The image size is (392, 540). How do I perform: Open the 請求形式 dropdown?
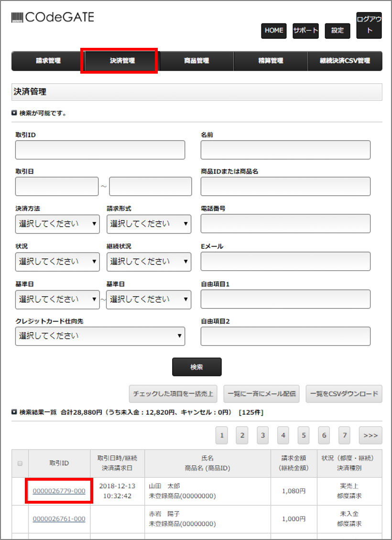coord(149,224)
